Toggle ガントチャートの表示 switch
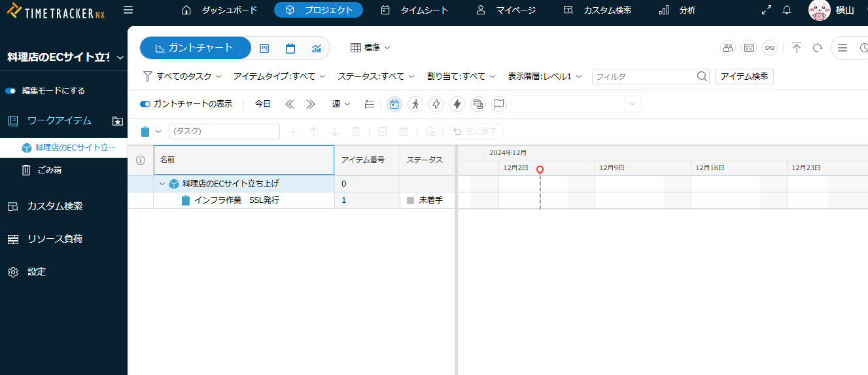The image size is (868, 375). tap(145, 104)
